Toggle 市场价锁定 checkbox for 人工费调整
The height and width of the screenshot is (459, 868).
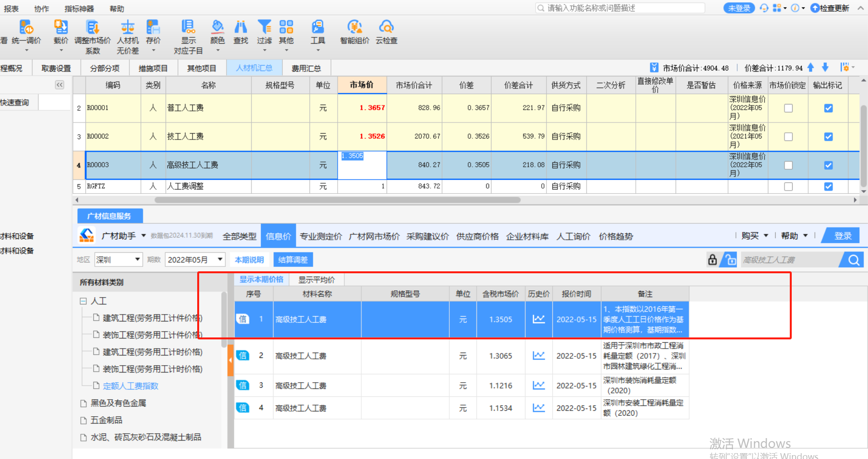coord(788,187)
